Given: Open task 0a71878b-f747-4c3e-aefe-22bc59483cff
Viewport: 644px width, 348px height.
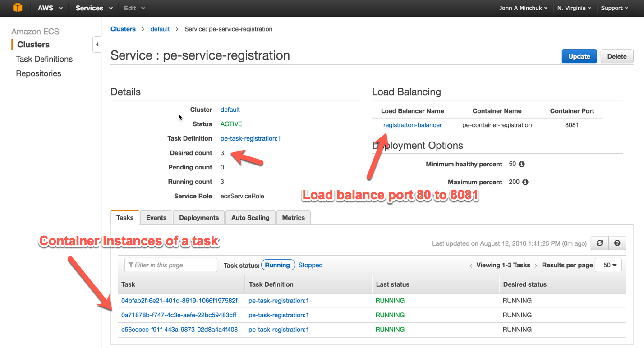Looking at the screenshot, I should pos(179,315).
